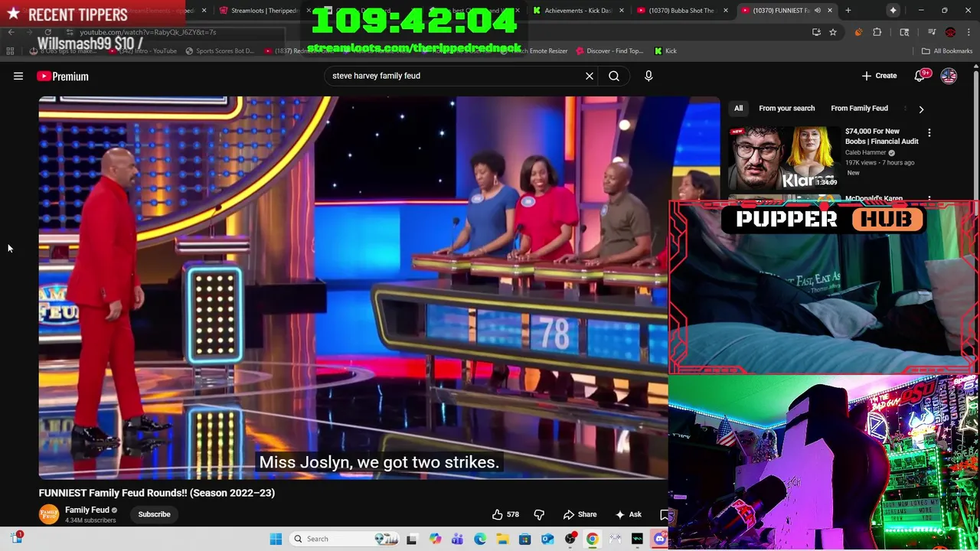Mute the FUNNIEST tab audio icon

(x=818, y=11)
